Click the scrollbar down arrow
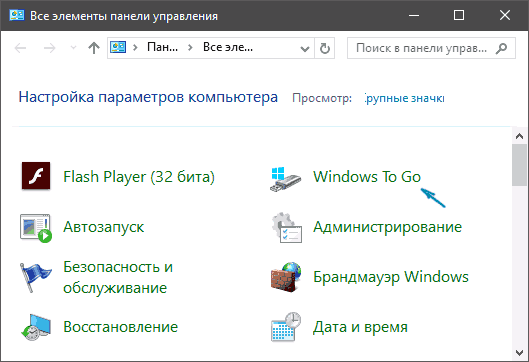The height and width of the screenshot is (362, 529). click(520, 353)
